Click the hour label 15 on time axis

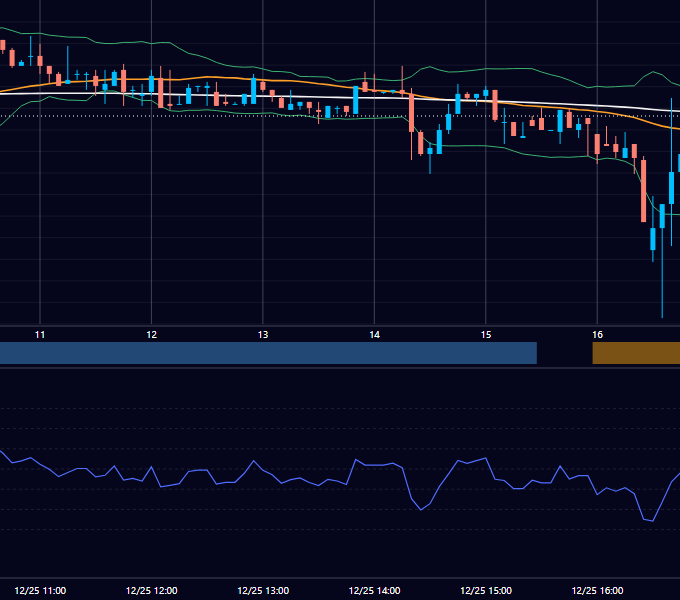coord(486,335)
